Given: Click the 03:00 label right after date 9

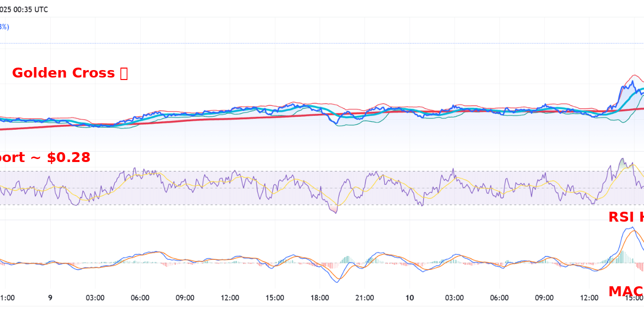Looking at the screenshot, I should (x=95, y=298).
